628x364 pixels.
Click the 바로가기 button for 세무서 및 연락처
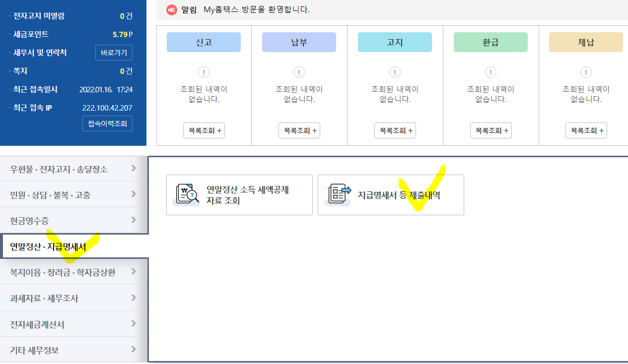pos(114,53)
